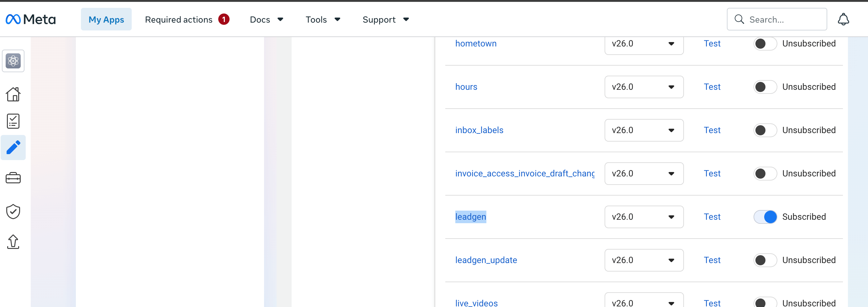The width and height of the screenshot is (868, 307).
Task: Click the Meta logo
Action: [x=31, y=19]
